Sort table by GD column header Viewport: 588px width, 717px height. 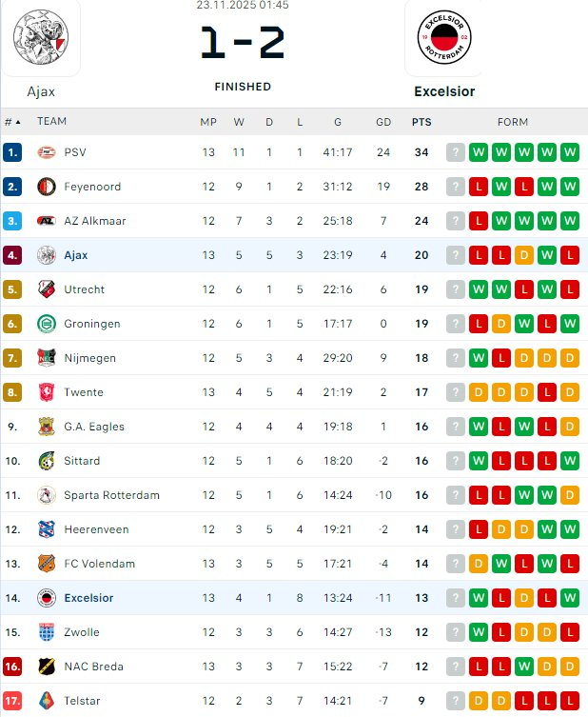(383, 122)
